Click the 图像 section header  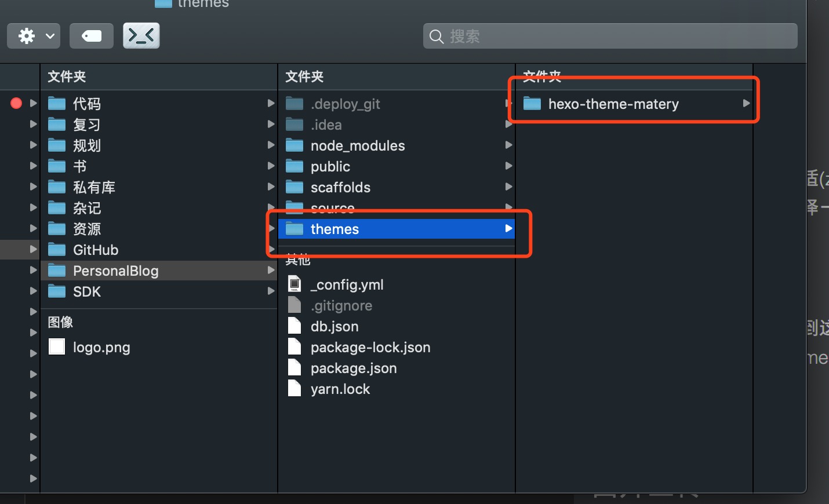[x=60, y=322]
